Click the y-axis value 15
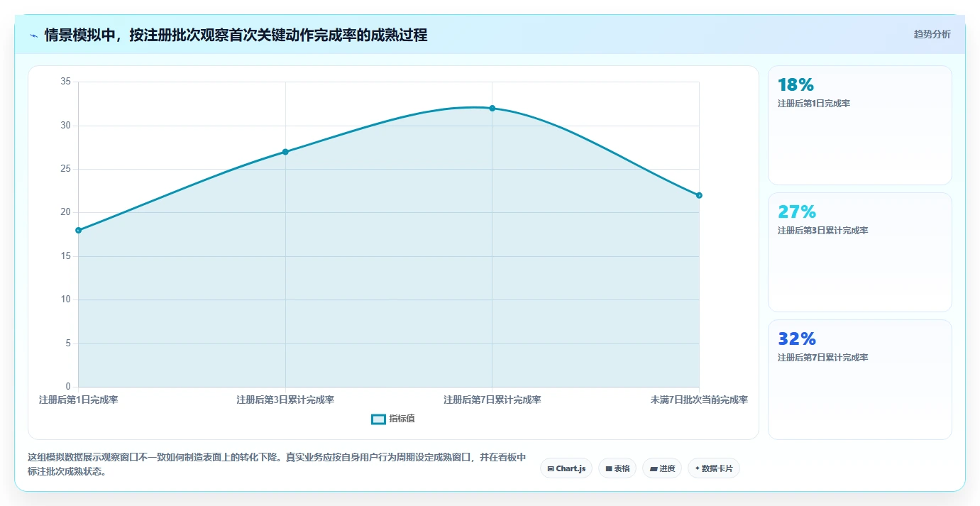This screenshot has width=980, height=506. point(66,256)
